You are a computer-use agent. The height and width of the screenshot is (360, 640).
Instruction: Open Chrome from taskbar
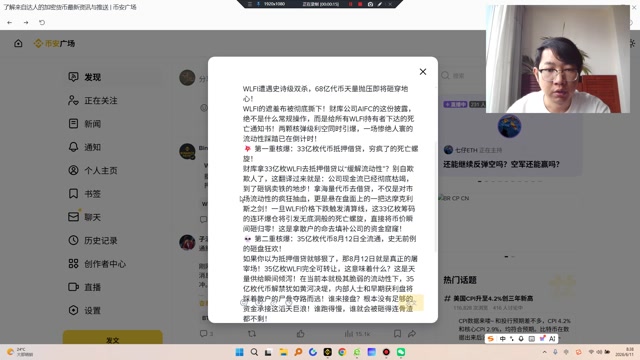click(x=342, y=352)
